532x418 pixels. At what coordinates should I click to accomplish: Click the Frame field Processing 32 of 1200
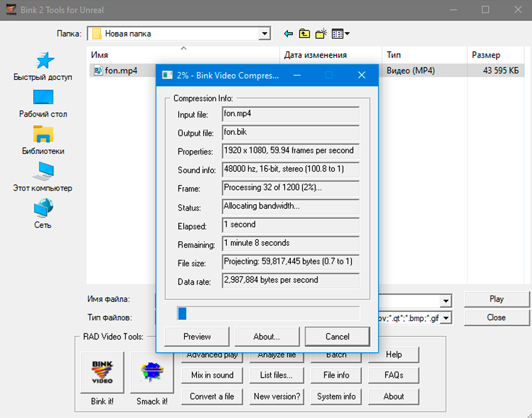coord(291,188)
